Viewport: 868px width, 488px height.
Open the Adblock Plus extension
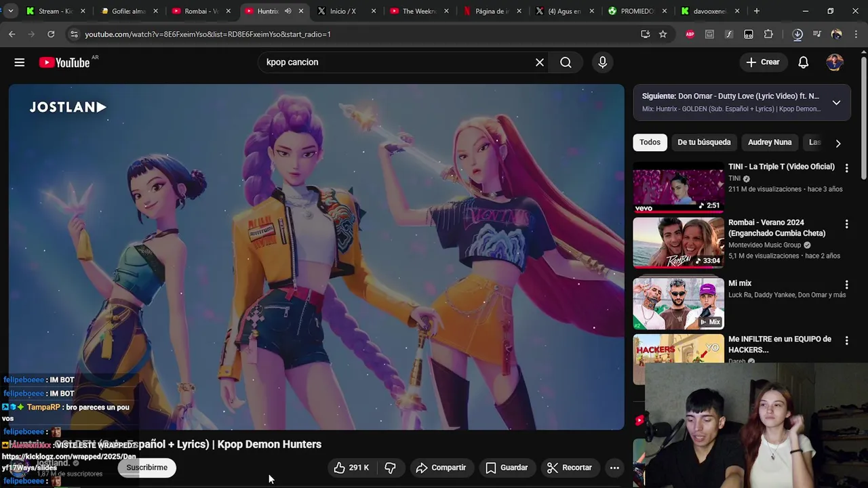click(690, 34)
